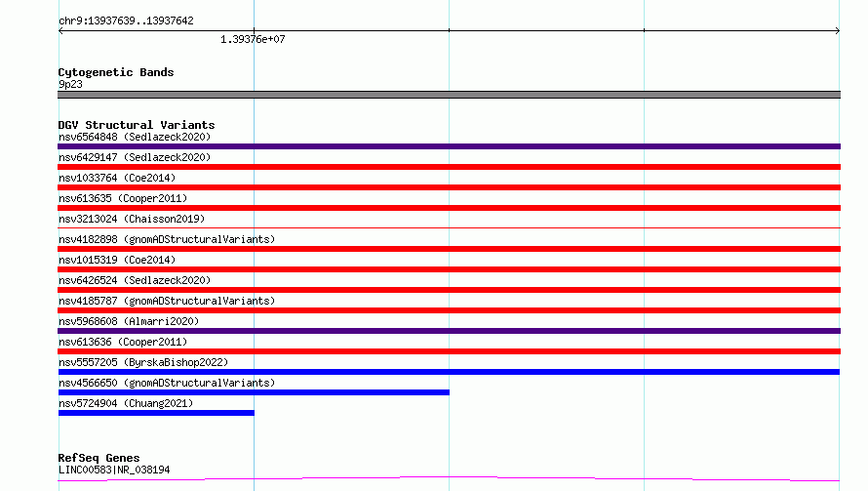This screenshot has width=868, height=491.
Task: Click the purple bar for nsv6564848
Action: 449,146
